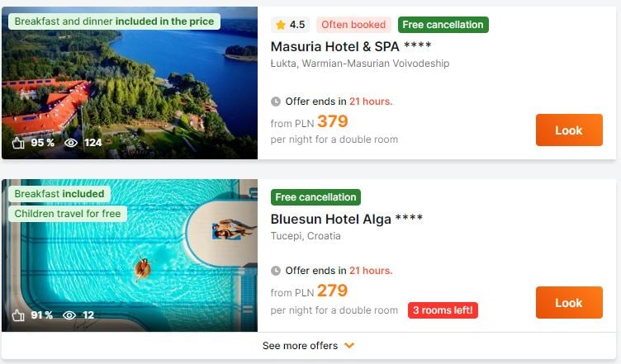The image size is (621, 364).
Task: Click the Children travel for free label
Action: click(68, 214)
